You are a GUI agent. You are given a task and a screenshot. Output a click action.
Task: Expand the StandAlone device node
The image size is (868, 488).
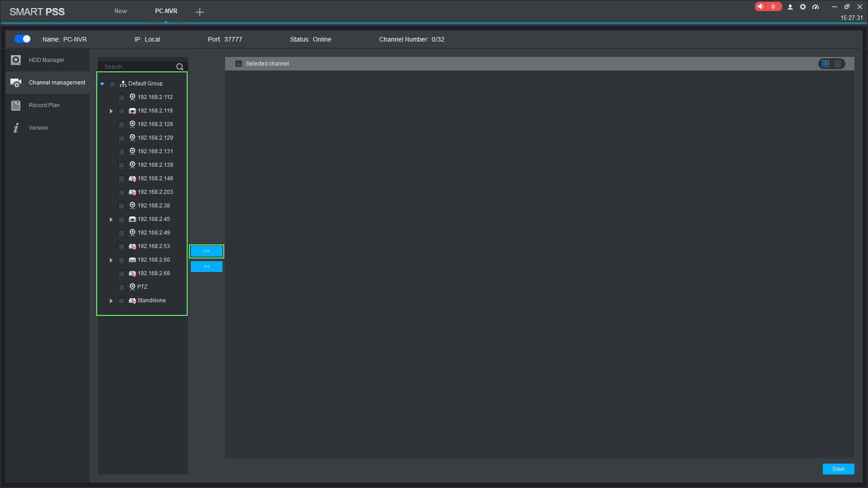click(x=111, y=300)
